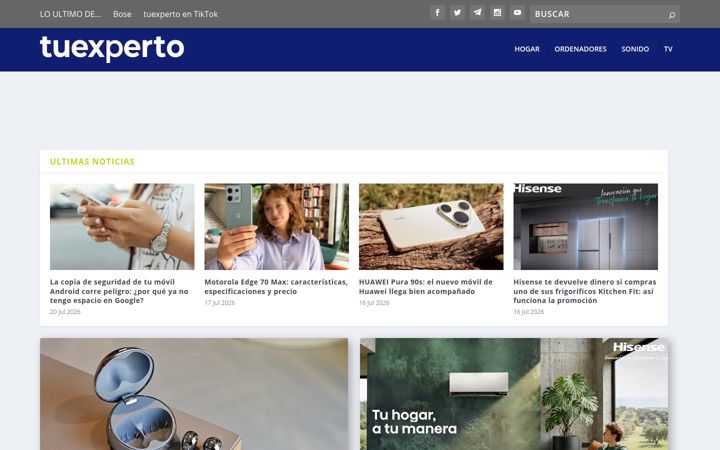Open Hisense 'Tu hogar, a tu manera' banner

tap(514, 394)
